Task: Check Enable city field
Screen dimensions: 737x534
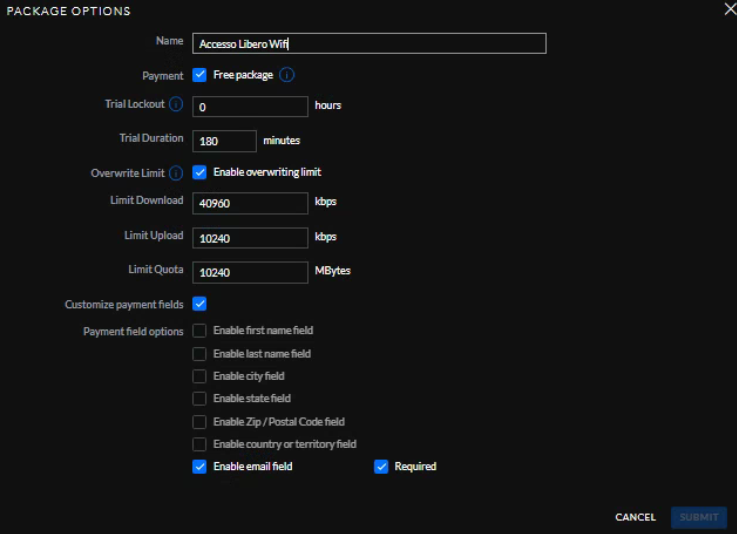Action: [199, 376]
